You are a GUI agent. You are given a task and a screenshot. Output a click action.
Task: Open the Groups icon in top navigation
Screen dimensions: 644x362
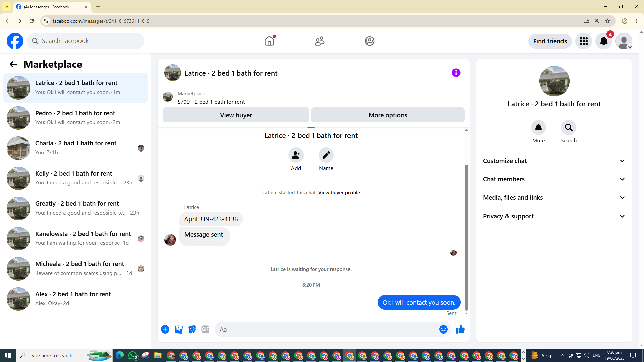[370, 41]
